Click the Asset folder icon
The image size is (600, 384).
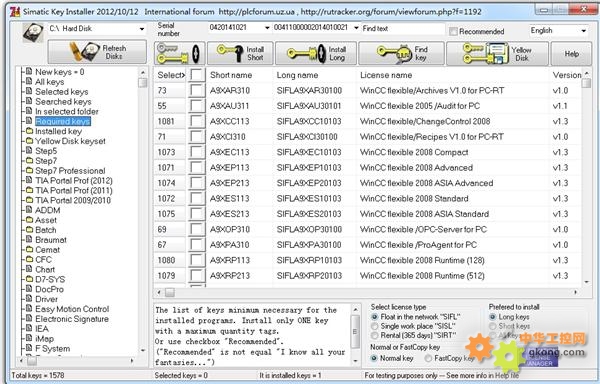[x=29, y=220]
